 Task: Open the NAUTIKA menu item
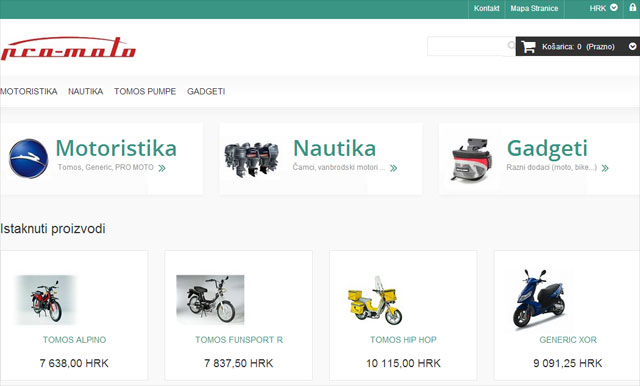coord(85,91)
